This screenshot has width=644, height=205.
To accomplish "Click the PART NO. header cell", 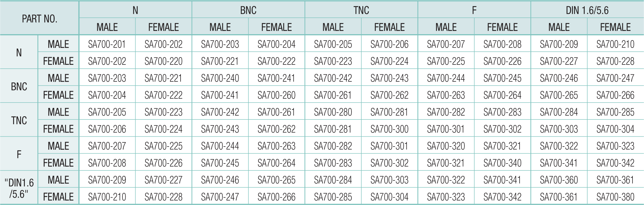I will tap(40, 19).
